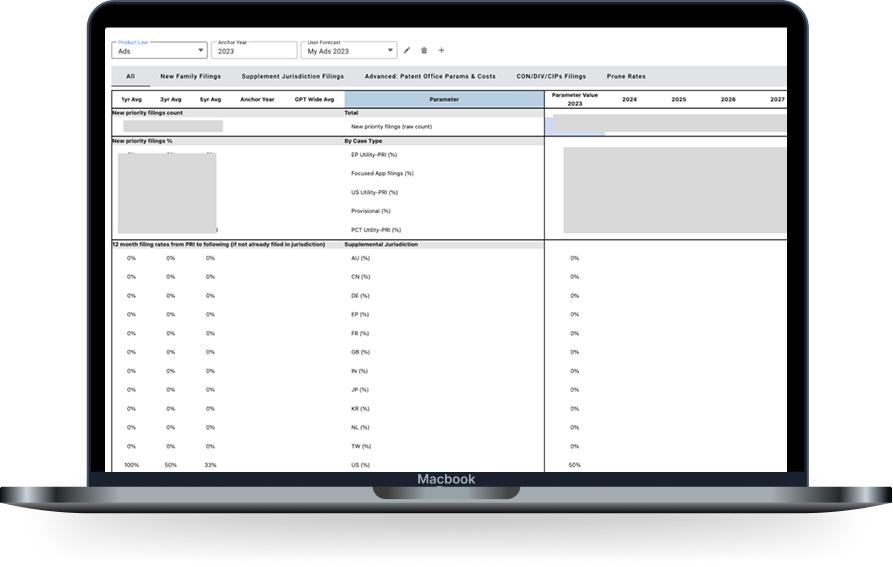
Task: Click the trash delete forecast icon
Action: click(424, 51)
